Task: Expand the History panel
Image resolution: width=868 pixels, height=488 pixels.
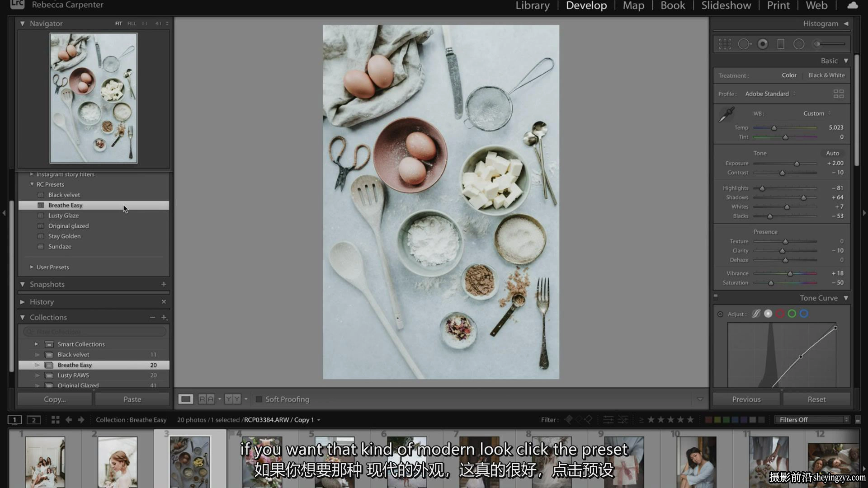Action: [x=22, y=301]
